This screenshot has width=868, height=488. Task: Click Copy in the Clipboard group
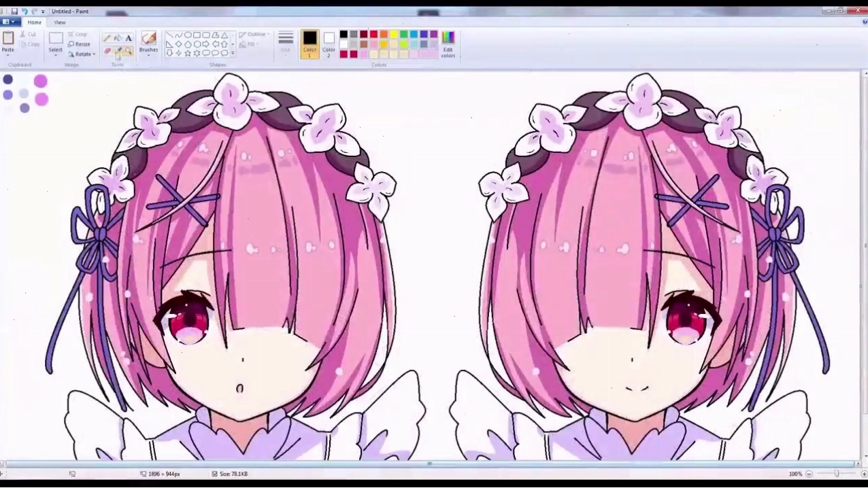tap(29, 44)
